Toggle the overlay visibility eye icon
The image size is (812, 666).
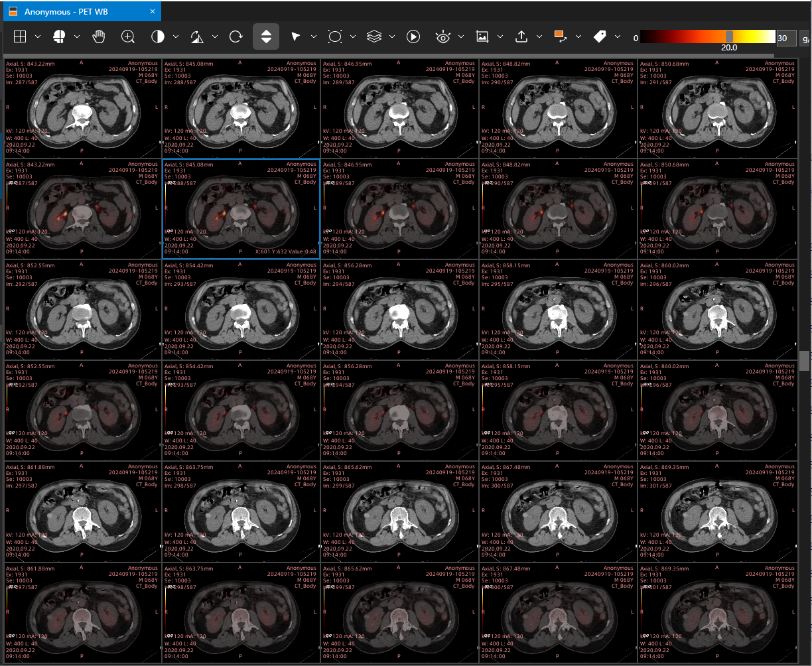pos(442,36)
